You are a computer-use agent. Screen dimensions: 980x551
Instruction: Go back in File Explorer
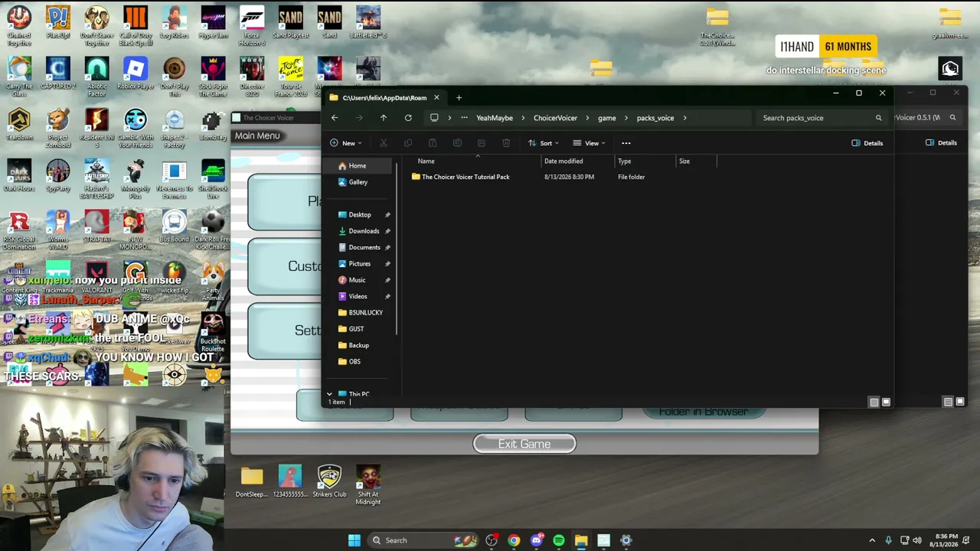(x=335, y=118)
